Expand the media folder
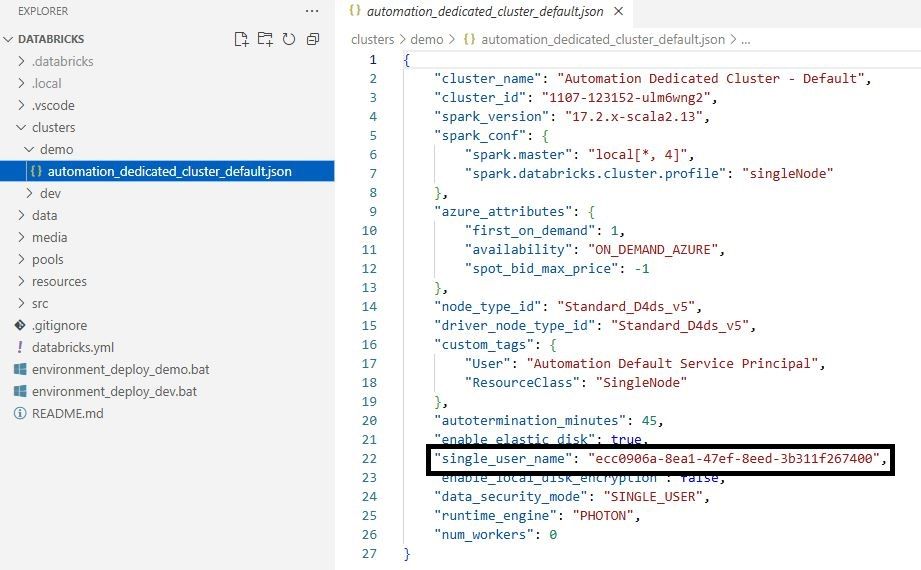Screen dimensions: 921x570 (22, 237)
